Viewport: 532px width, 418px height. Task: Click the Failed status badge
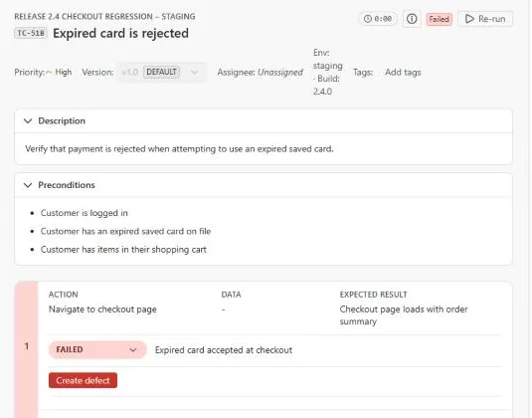[440, 19]
